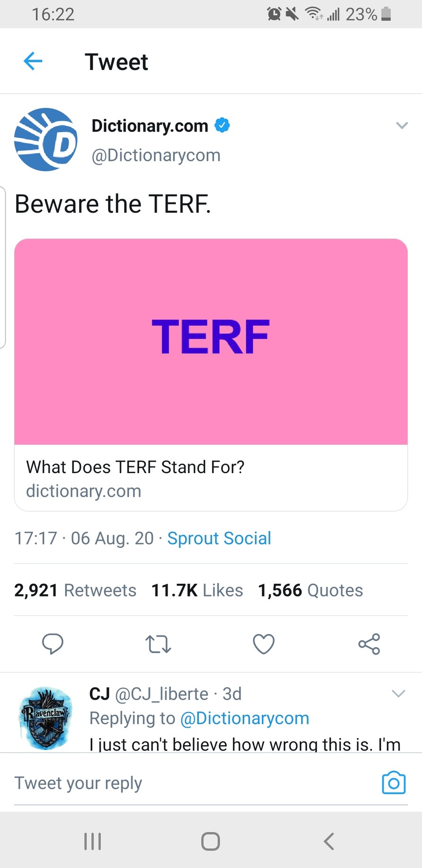The width and height of the screenshot is (422, 868).
Task: View the 11.7K Likes list
Action: click(197, 590)
